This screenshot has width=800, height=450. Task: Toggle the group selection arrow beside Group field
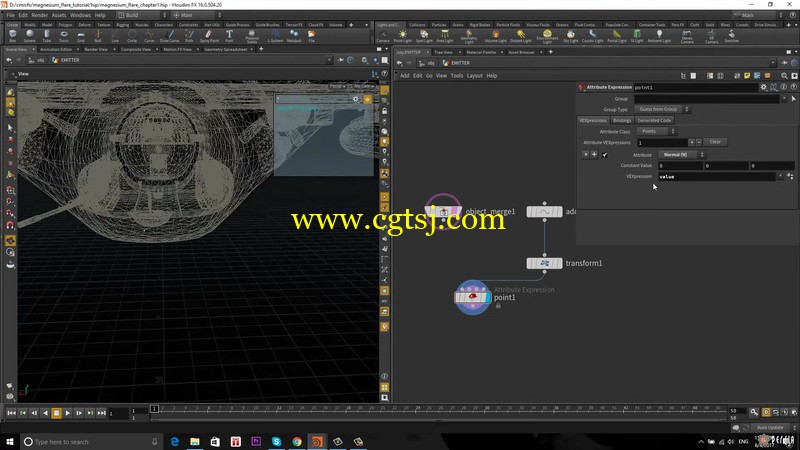coord(793,99)
